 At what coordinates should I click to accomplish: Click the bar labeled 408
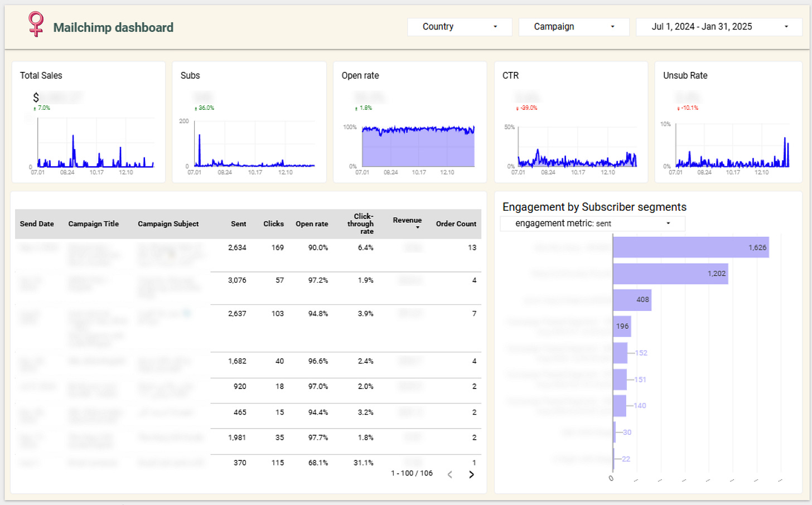tap(632, 300)
